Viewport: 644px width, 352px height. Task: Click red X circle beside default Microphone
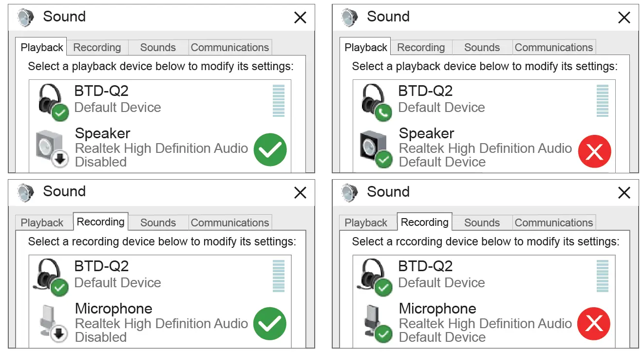[x=594, y=324]
